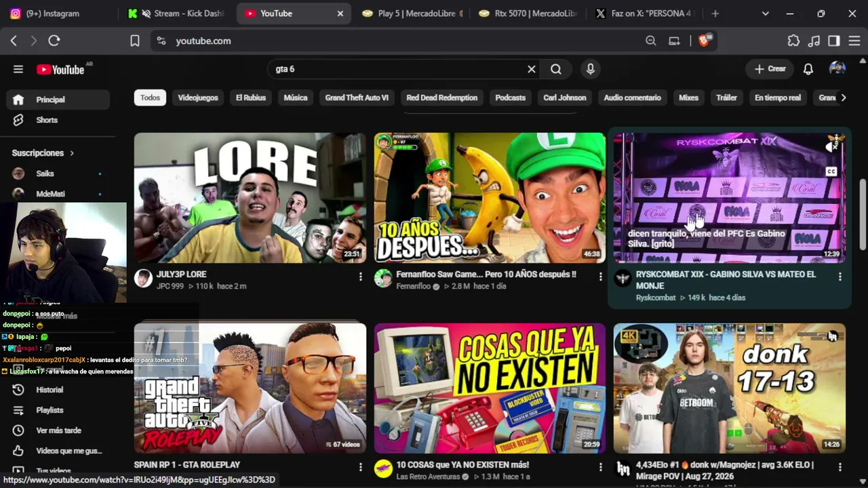Click the zoom-out magnifier in address bar
868x488 pixels.
pyautogui.click(x=651, y=41)
